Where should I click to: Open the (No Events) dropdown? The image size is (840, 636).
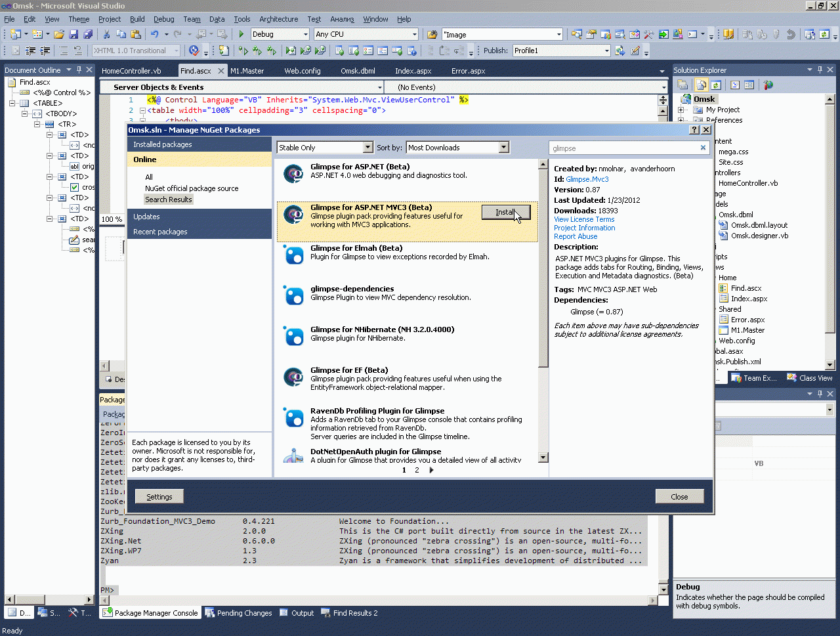click(x=664, y=87)
